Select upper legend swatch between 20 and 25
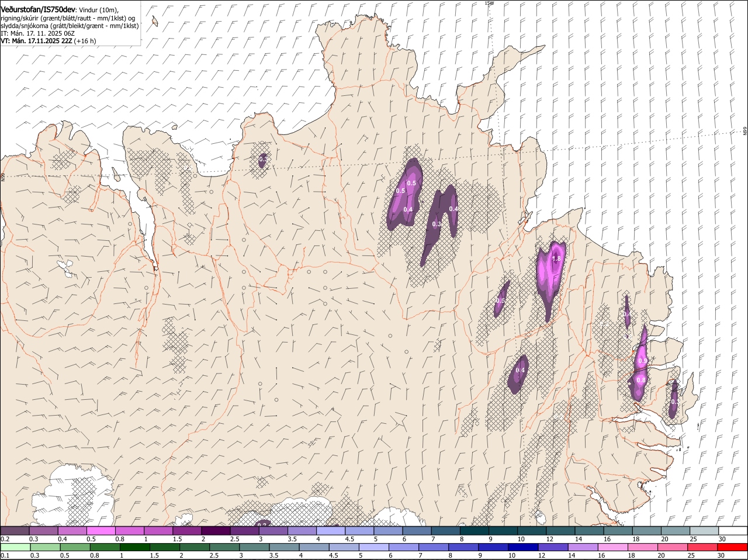The height and width of the screenshot is (560, 748). click(676, 530)
